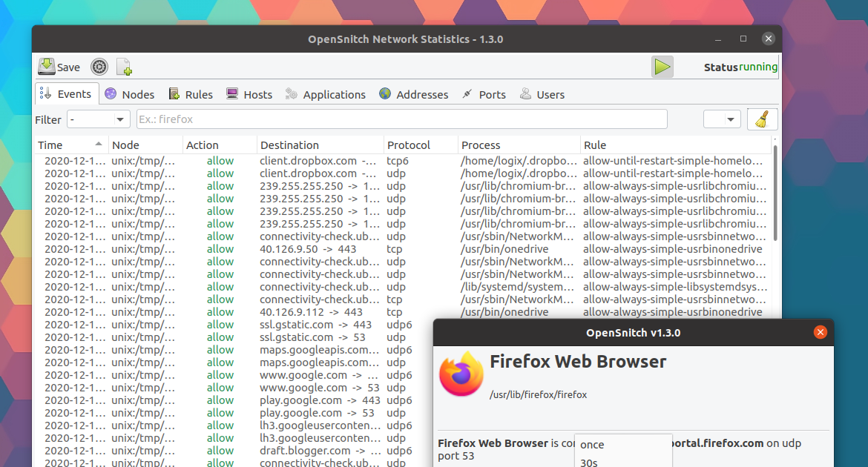The image size is (868, 467).
Task: Open the Filter dropdown
Action: 98,119
